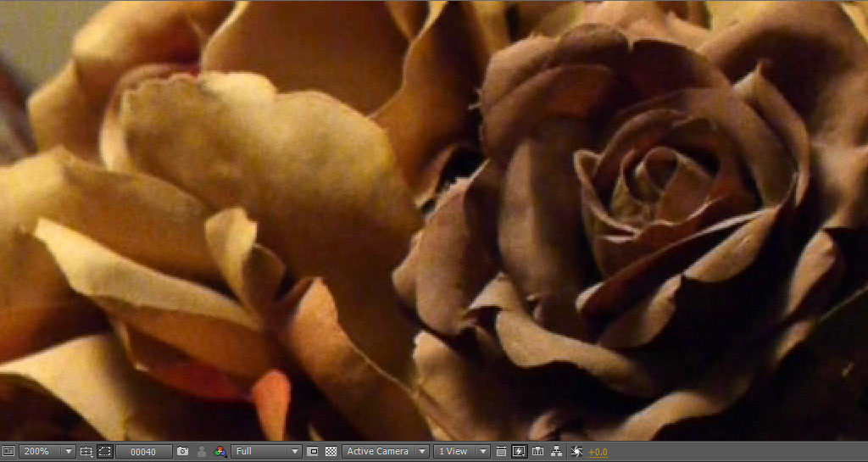Open the Timeline panel icon

[x=537, y=452]
